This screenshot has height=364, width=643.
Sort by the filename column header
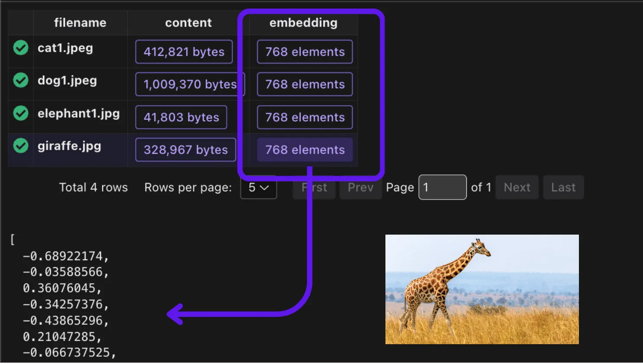point(80,23)
